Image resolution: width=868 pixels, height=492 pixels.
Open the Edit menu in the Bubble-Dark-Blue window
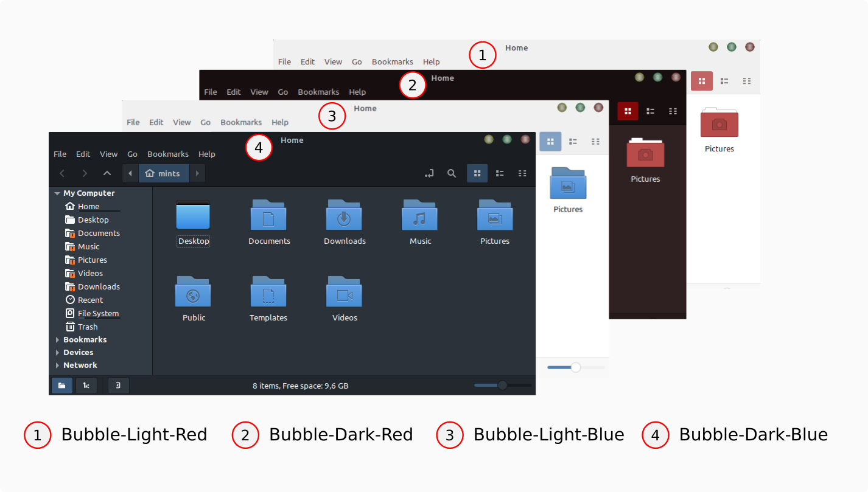(x=83, y=154)
